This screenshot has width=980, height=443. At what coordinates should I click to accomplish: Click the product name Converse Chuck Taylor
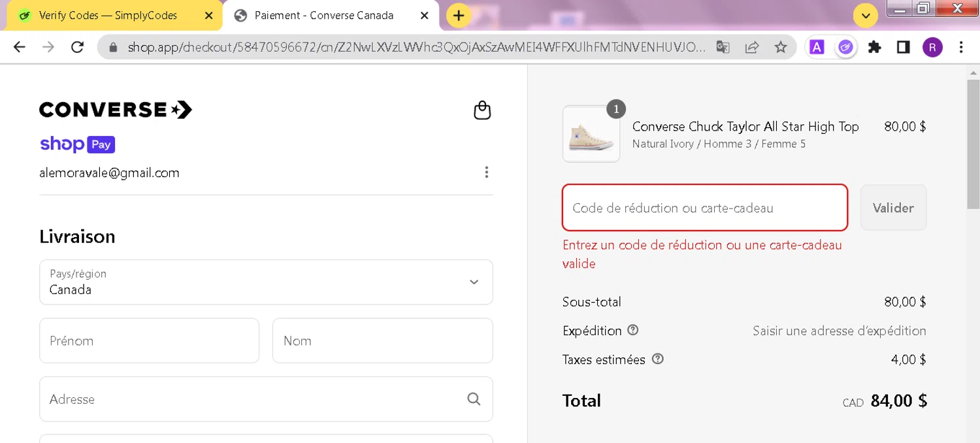coord(745,127)
